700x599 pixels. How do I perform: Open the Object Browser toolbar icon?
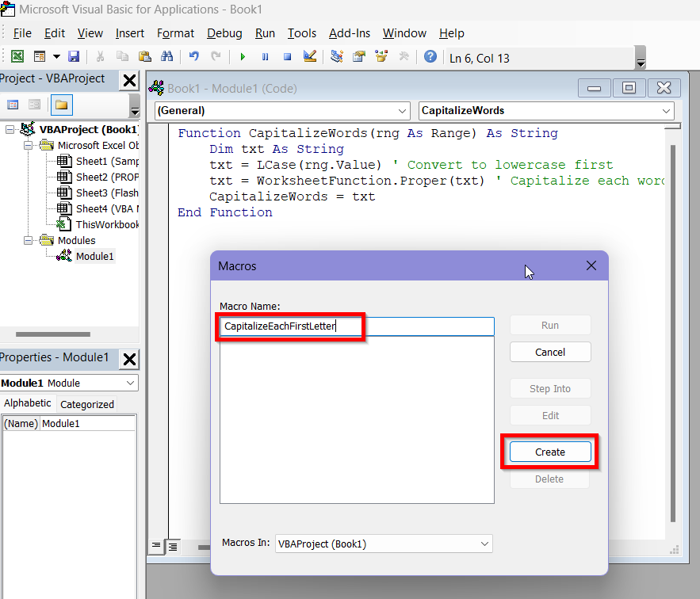pos(381,57)
